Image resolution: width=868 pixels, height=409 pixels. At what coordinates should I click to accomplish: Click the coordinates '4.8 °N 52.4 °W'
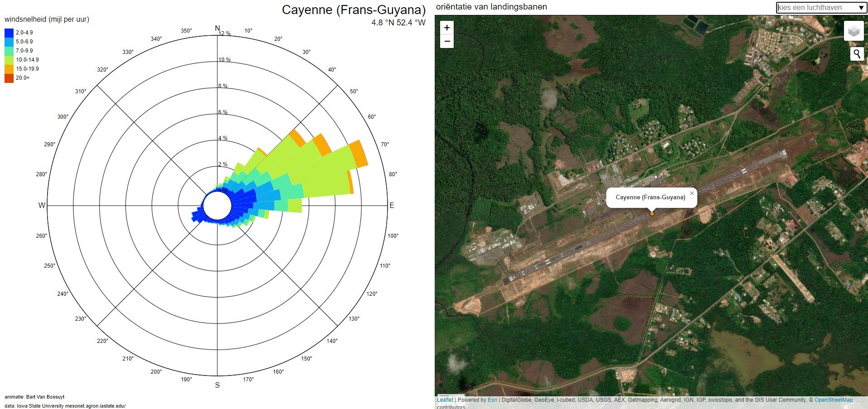(398, 23)
